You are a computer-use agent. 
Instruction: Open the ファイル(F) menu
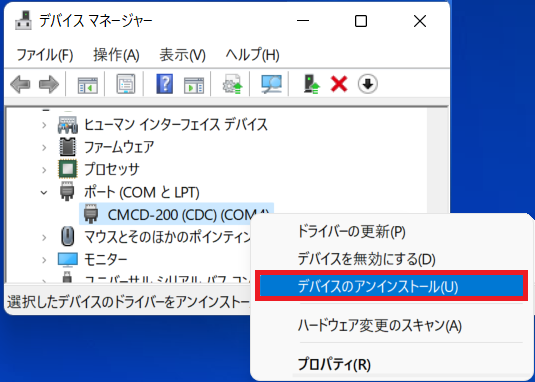pyautogui.click(x=45, y=55)
